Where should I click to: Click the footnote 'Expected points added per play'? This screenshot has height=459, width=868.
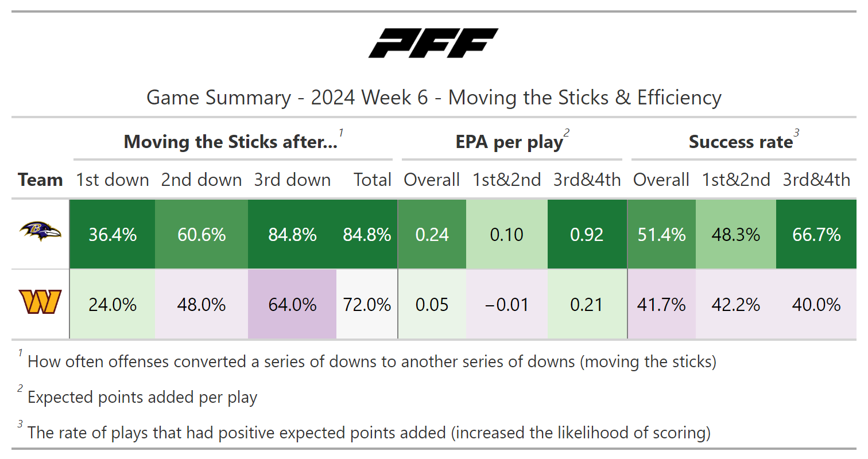[142, 398]
